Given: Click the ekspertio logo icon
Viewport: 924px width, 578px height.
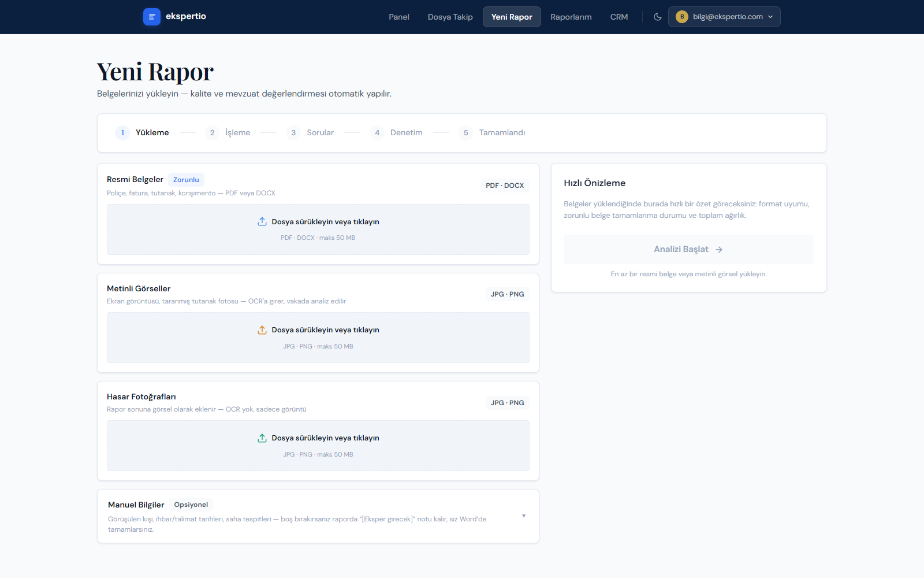Looking at the screenshot, I should click(151, 17).
